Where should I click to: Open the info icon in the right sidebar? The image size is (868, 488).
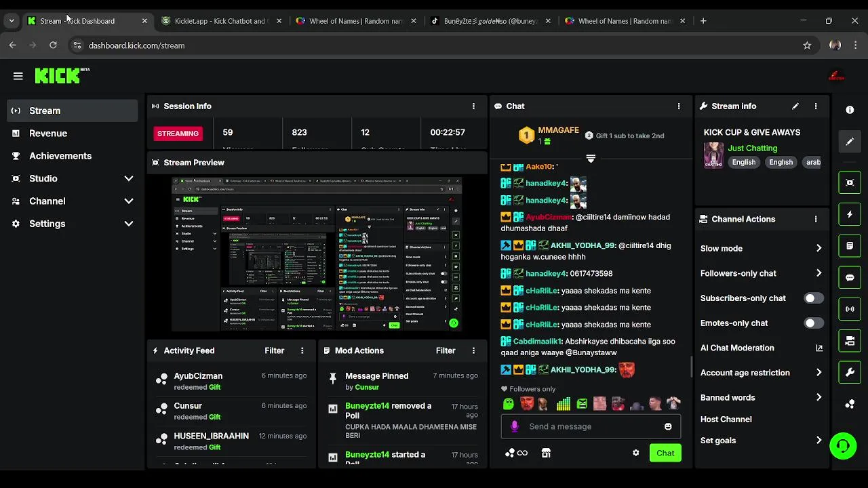(850, 110)
